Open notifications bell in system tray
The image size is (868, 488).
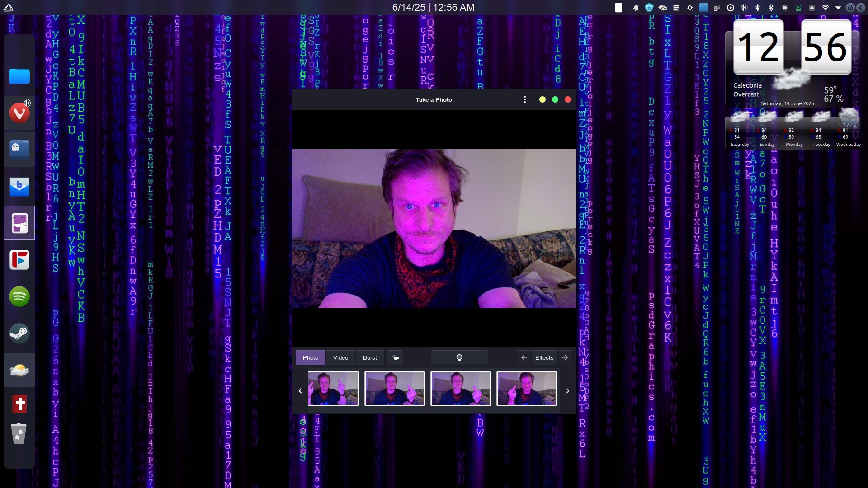coord(636,8)
